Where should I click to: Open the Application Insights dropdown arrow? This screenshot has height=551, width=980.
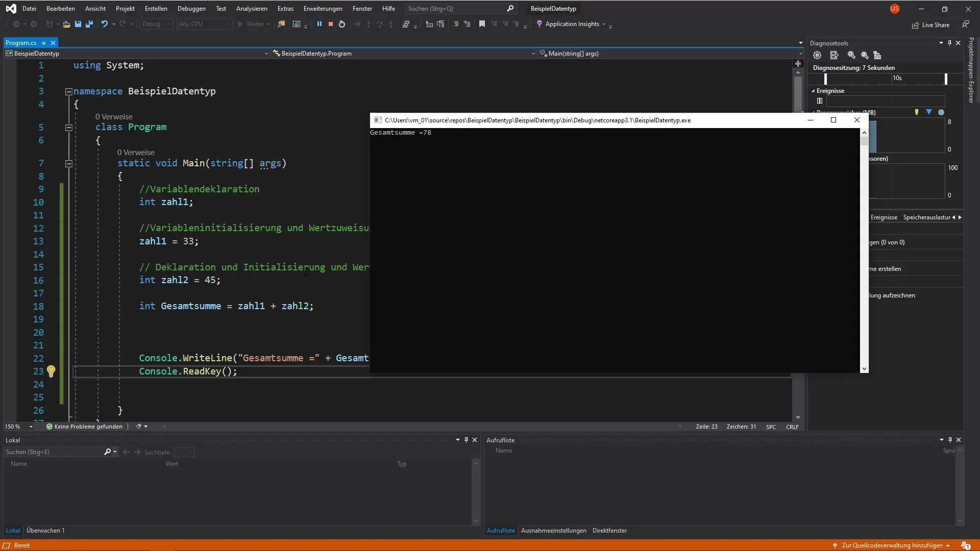click(x=604, y=24)
